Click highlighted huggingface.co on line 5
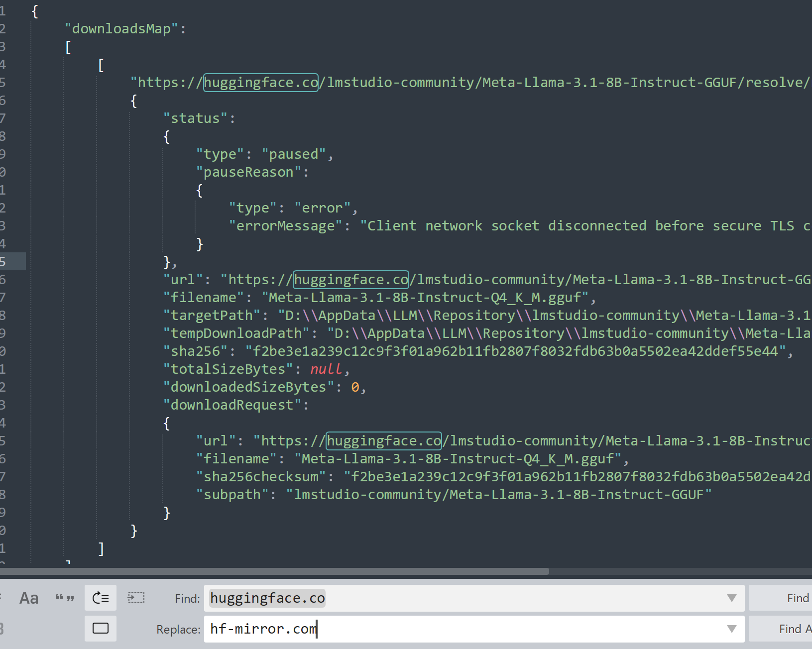The height and width of the screenshot is (649, 812). coord(261,83)
